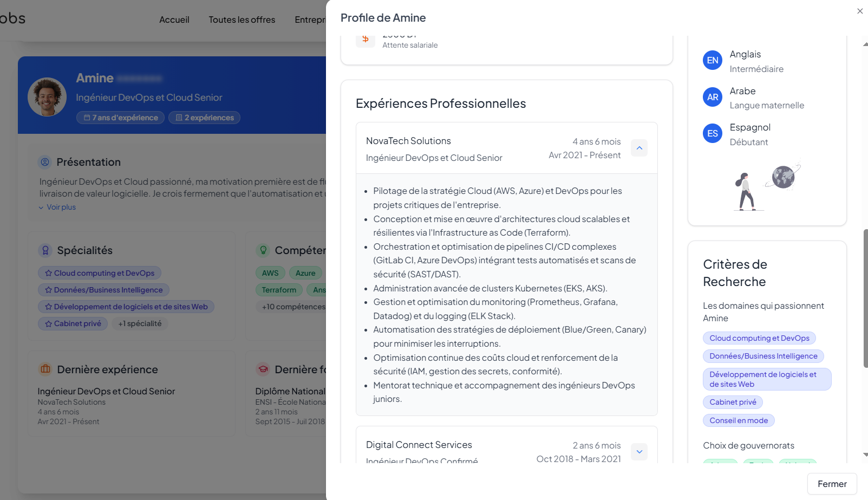
Task: Click the salary expectation dollar icon
Action: 366,39
